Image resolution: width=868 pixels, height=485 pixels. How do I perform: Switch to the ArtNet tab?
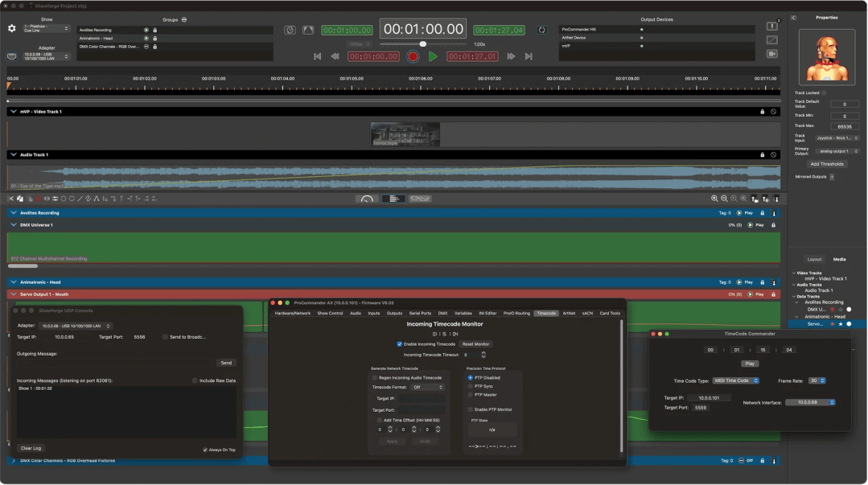(569, 314)
